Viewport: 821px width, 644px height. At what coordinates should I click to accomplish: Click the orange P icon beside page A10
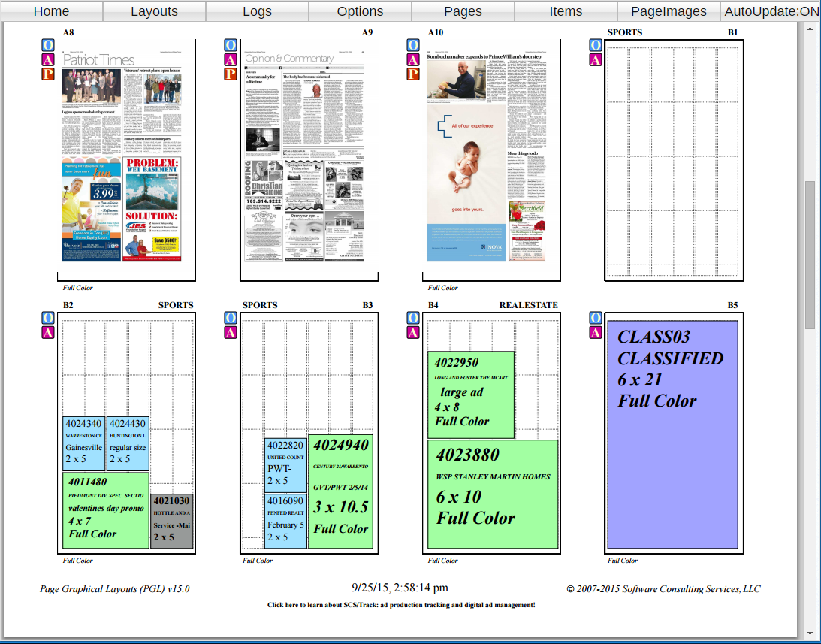413,74
